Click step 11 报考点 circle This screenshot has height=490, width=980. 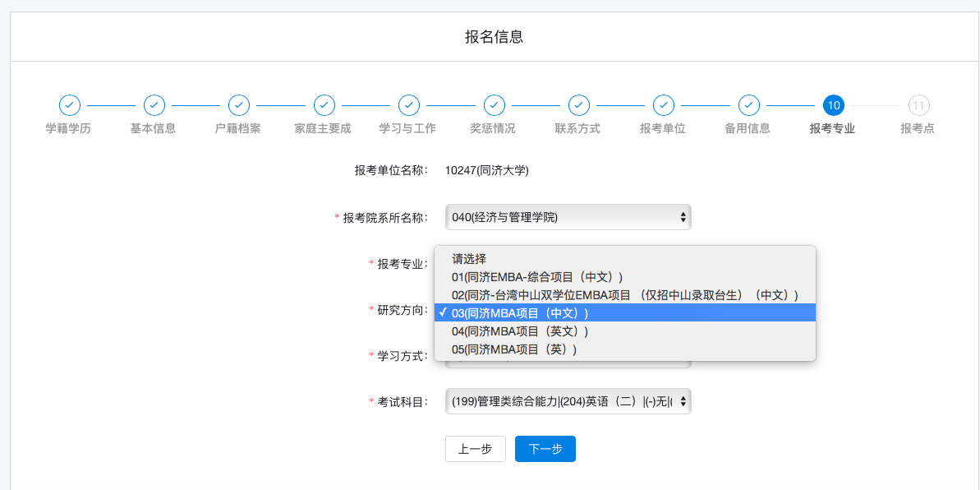[918, 105]
